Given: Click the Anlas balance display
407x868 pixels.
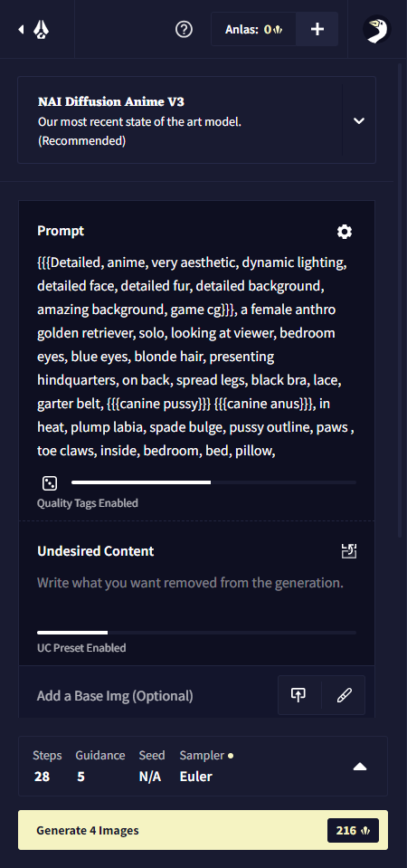Looking at the screenshot, I should [253, 29].
